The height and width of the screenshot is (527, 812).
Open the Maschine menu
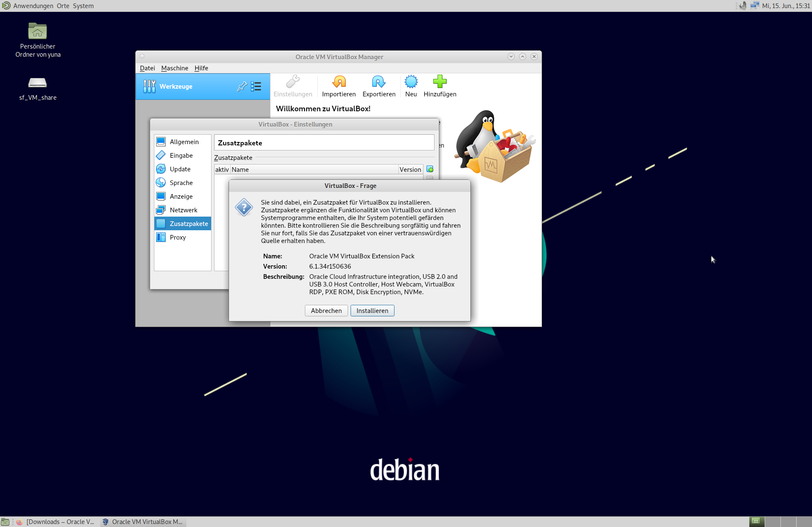pyautogui.click(x=174, y=68)
